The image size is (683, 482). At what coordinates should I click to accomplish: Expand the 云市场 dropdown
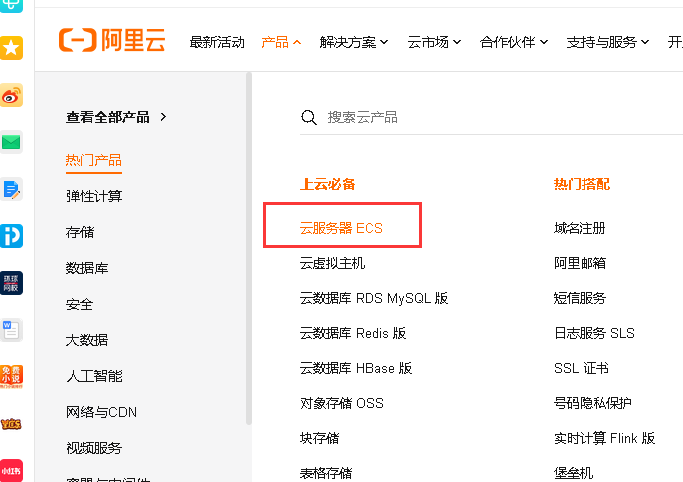[x=434, y=42]
